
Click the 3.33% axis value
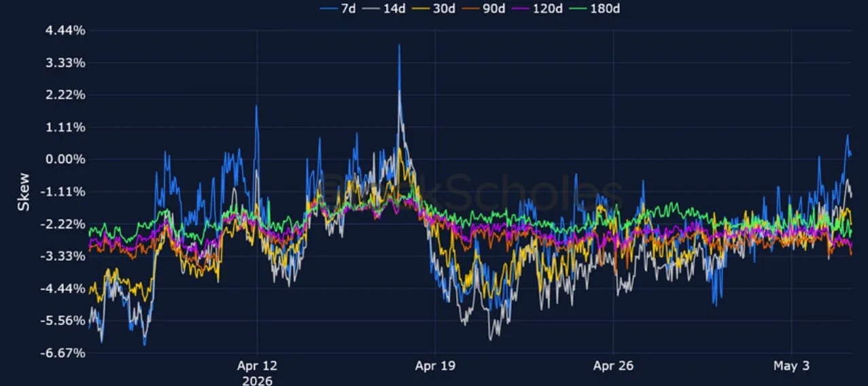[65, 63]
